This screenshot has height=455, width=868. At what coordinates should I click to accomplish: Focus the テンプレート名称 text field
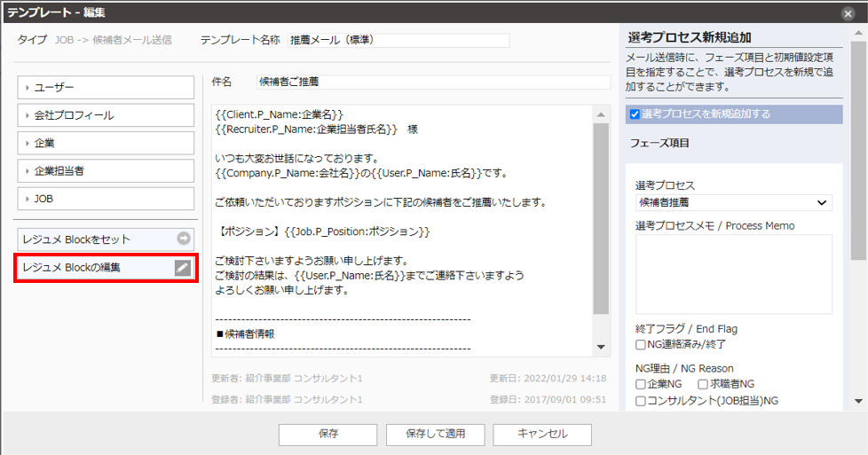[x=398, y=40]
